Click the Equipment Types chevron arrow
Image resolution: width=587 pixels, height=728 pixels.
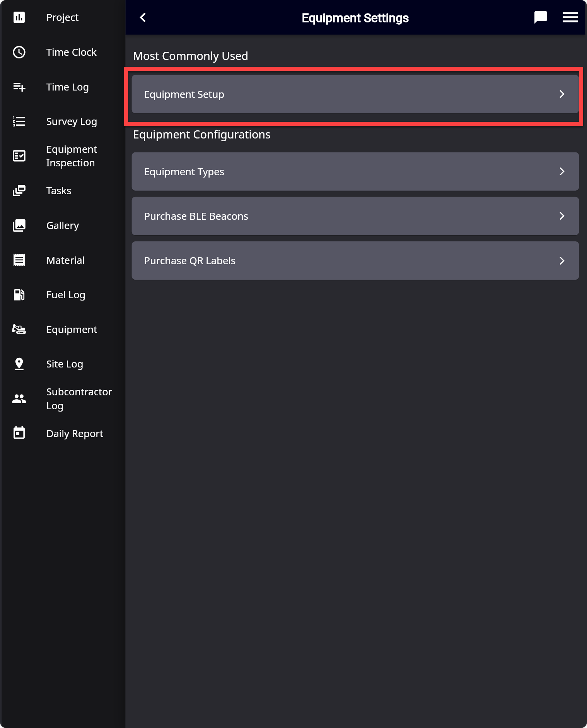pos(562,171)
